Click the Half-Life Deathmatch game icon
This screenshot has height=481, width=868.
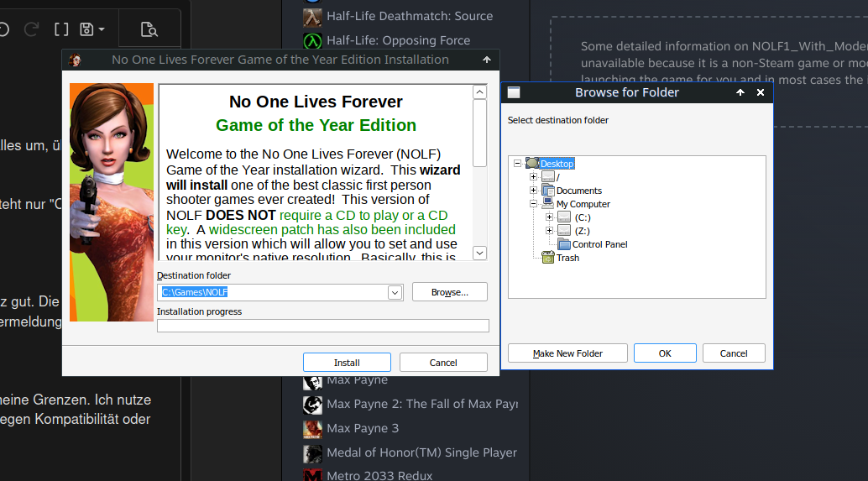312,17
